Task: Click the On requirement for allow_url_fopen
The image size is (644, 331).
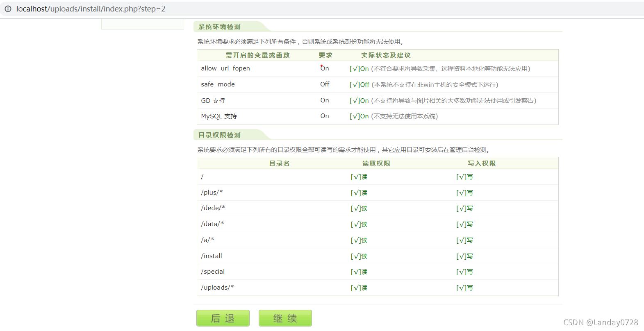Action: tap(325, 68)
